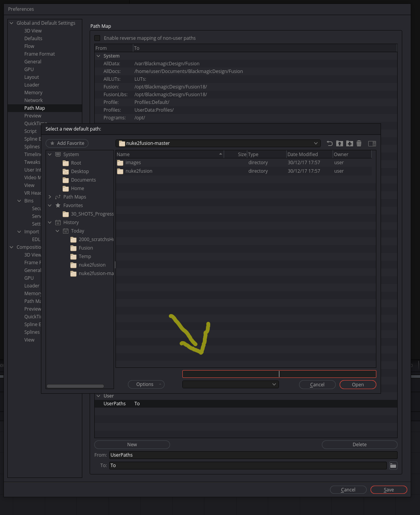Screen dimensions: 420x515
Task: Click the file name input field
Action: [279, 374]
